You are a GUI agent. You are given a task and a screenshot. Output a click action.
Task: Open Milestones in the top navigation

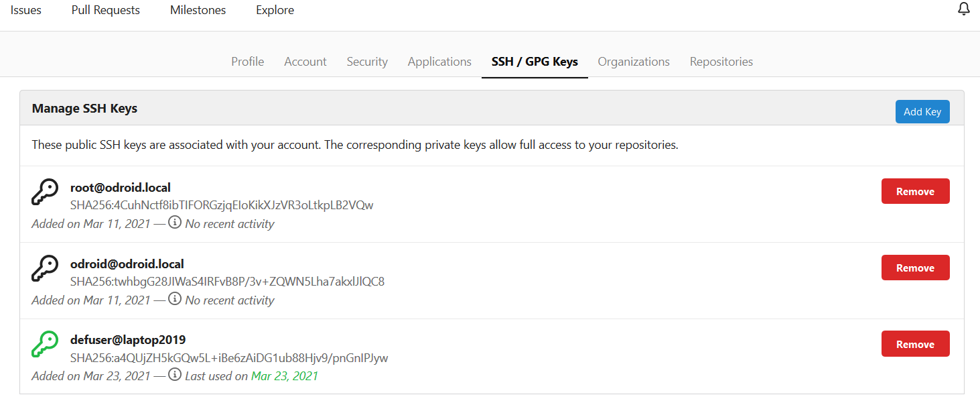[x=198, y=10]
